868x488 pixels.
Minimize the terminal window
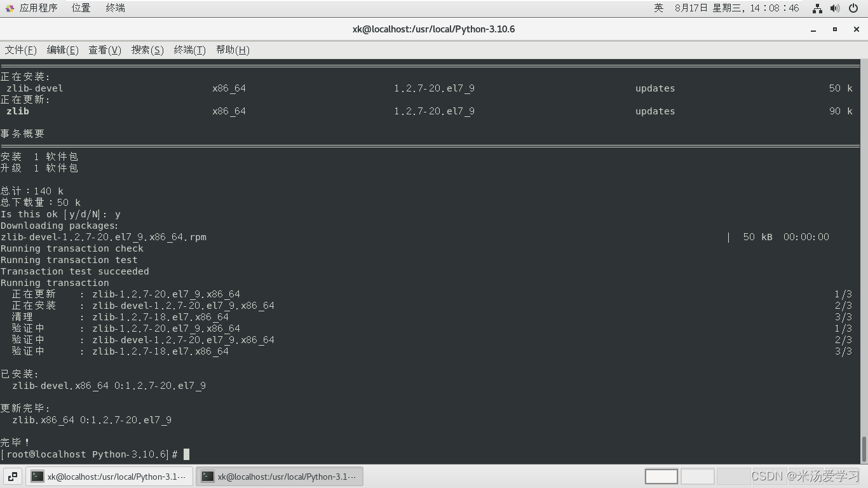(x=813, y=29)
